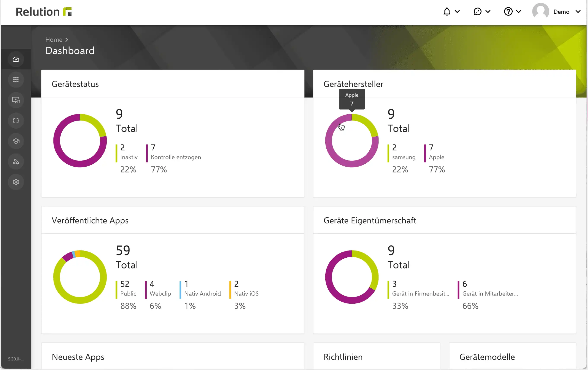
Task: Go to the Home breadcrumb
Action: coord(54,40)
